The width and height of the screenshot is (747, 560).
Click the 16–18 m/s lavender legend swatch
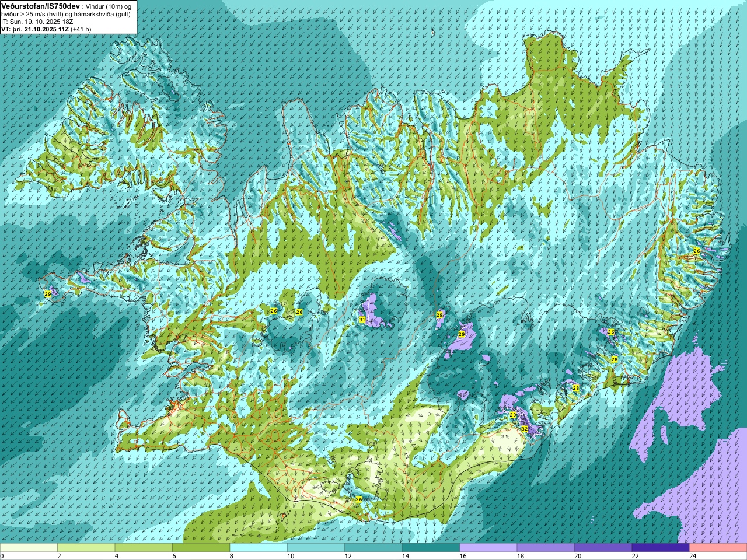[488, 548]
